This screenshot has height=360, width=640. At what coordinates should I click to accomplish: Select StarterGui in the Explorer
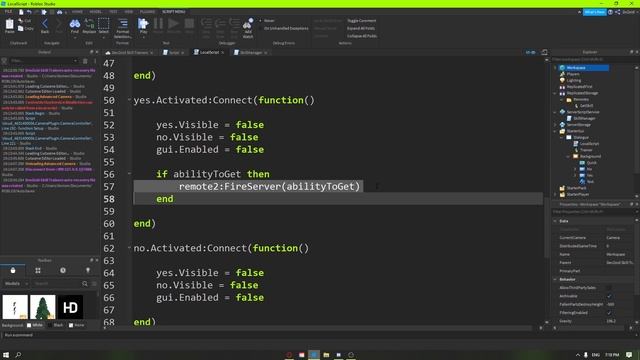pos(575,131)
